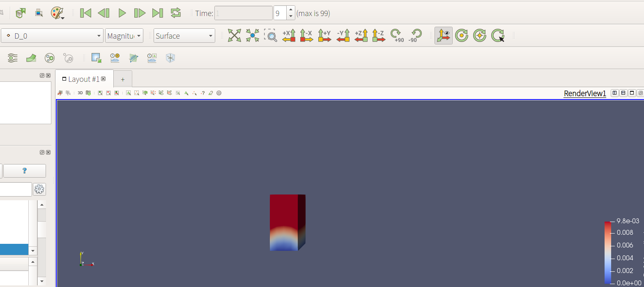This screenshot has width=644, height=287.
Task: Jump to the last animation frame
Action: tap(158, 13)
